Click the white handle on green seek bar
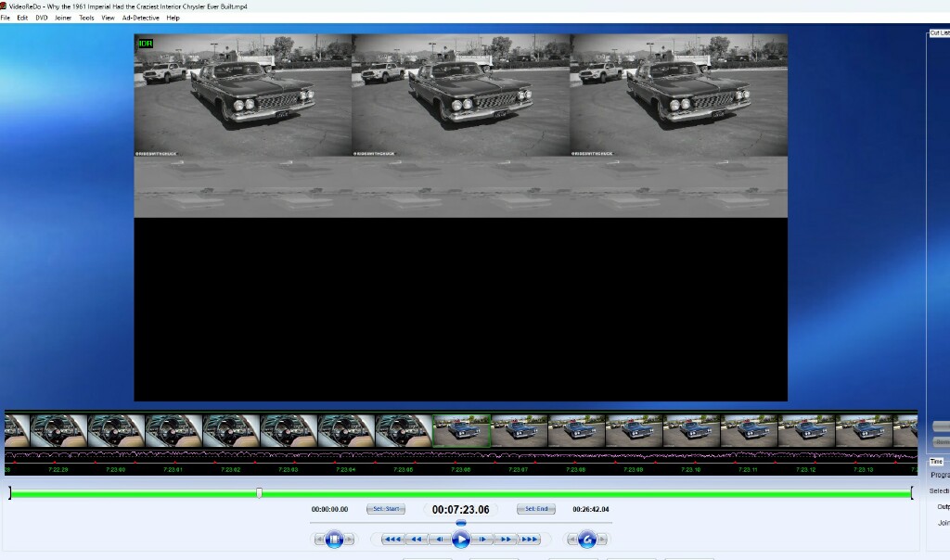This screenshot has width=950, height=560. 259,493
